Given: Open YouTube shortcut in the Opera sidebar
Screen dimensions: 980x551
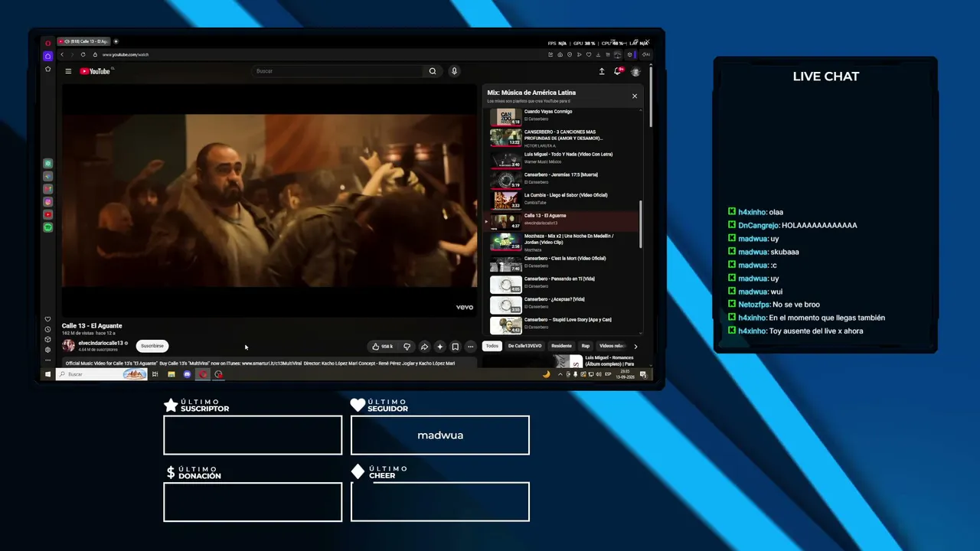Looking at the screenshot, I should click(47, 215).
